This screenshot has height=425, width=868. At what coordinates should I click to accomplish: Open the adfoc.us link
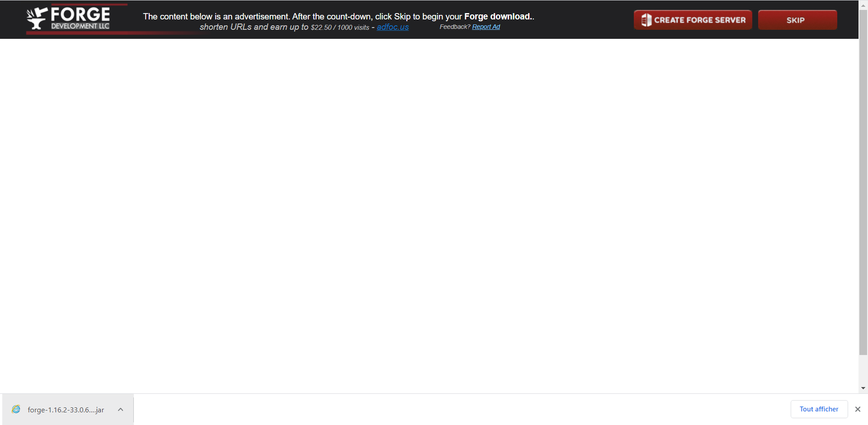point(392,27)
